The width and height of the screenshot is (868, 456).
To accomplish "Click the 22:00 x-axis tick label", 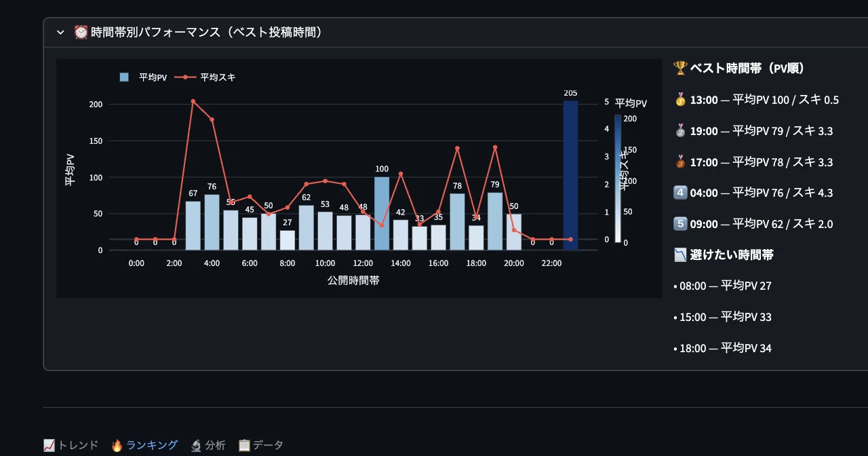I will click(x=551, y=263).
